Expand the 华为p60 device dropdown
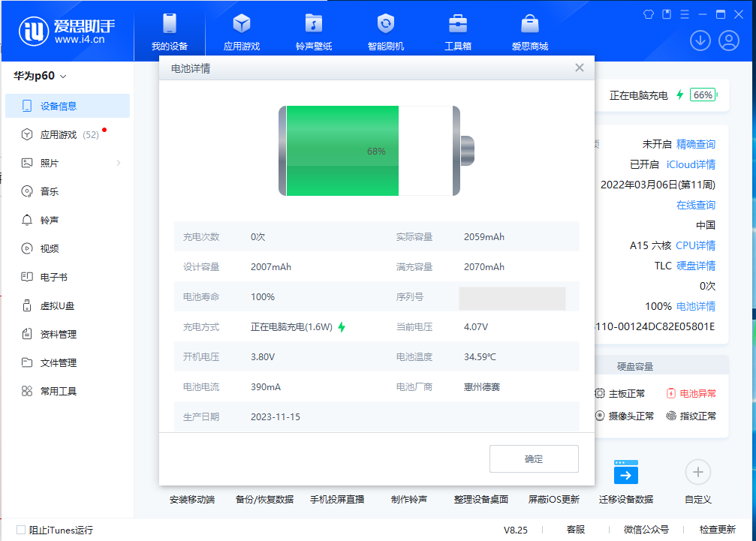This screenshot has width=756, height=541. [x=63, y=77]
